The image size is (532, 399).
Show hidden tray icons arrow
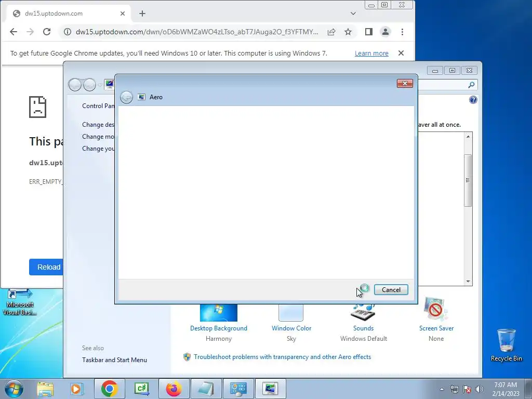pyautogui.click(x=442, y=389)
